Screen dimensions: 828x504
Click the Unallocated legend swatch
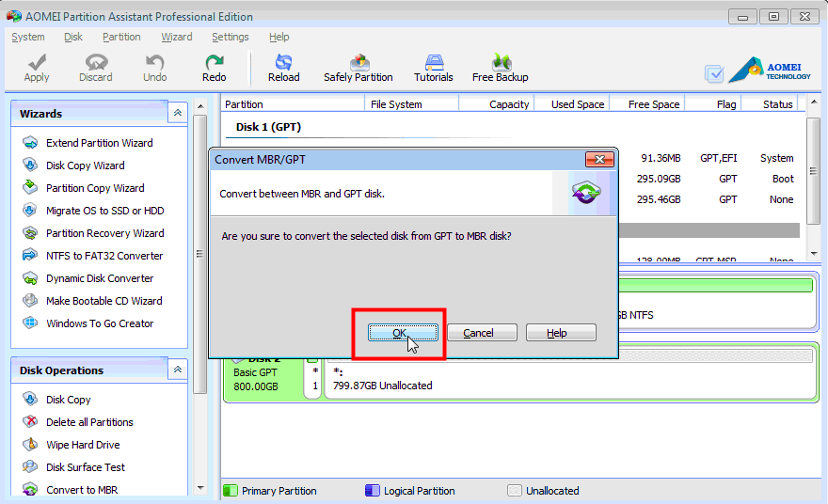515,491
